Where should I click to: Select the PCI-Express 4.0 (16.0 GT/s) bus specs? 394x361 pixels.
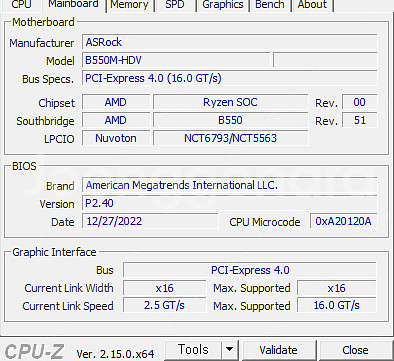(x=230, y=78)
